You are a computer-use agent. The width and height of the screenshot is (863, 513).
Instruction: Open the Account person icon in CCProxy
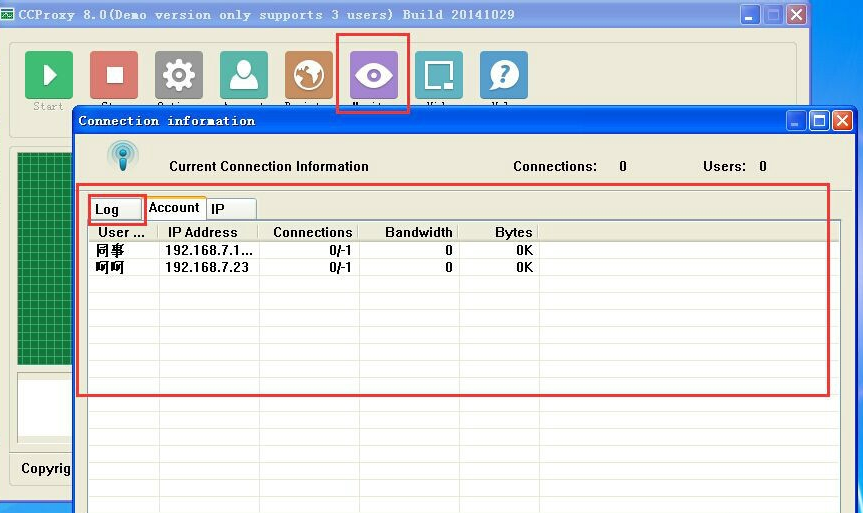tap(244, 75)
